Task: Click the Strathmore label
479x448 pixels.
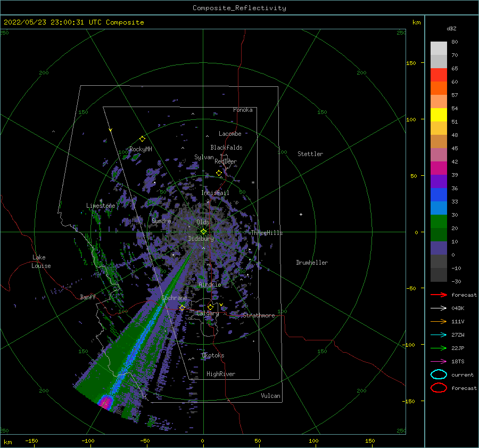Action: [259, 315]
